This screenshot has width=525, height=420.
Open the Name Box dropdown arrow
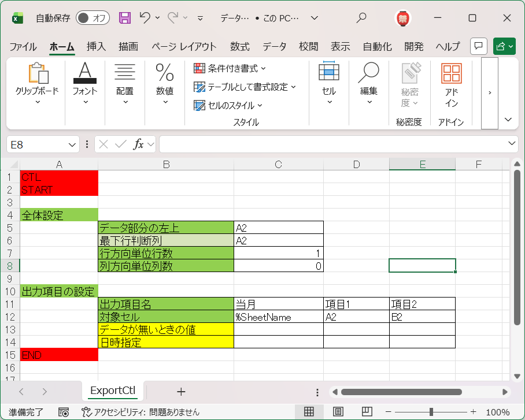pyautogui.click(x=72, y=145)
